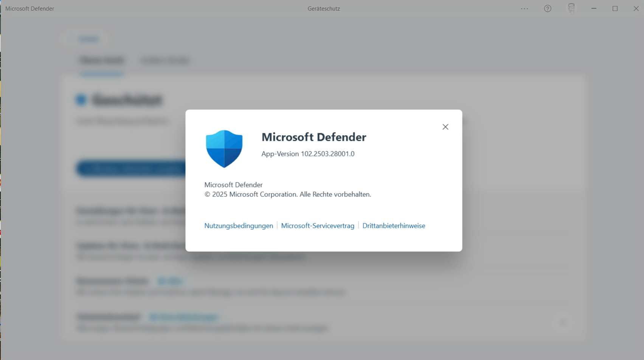Click the Microsoft Defender shield logo
This screenshot has height=360, width=644.
point(224,149)
